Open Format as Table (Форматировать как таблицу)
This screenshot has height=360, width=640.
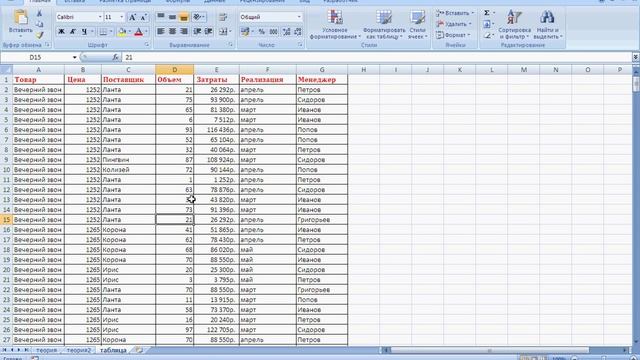(x=384, y=24)
